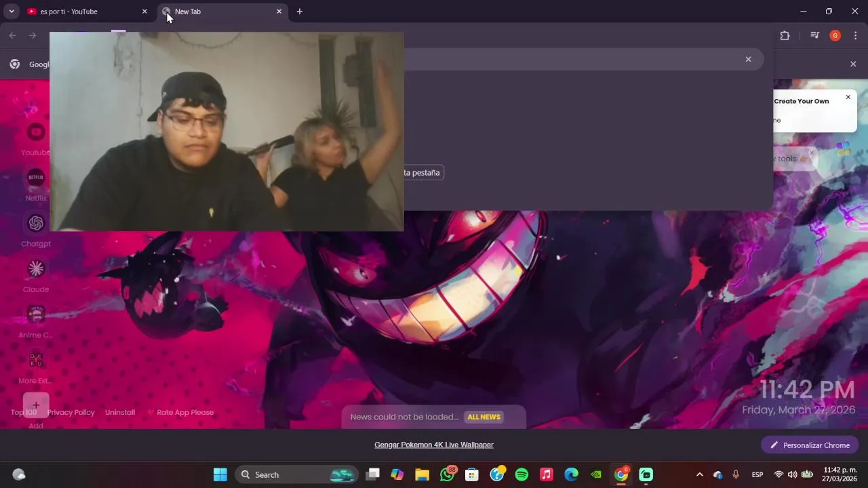Expand the hidden system tray icons chevron

pyautogui.click(x=700, y=474)
